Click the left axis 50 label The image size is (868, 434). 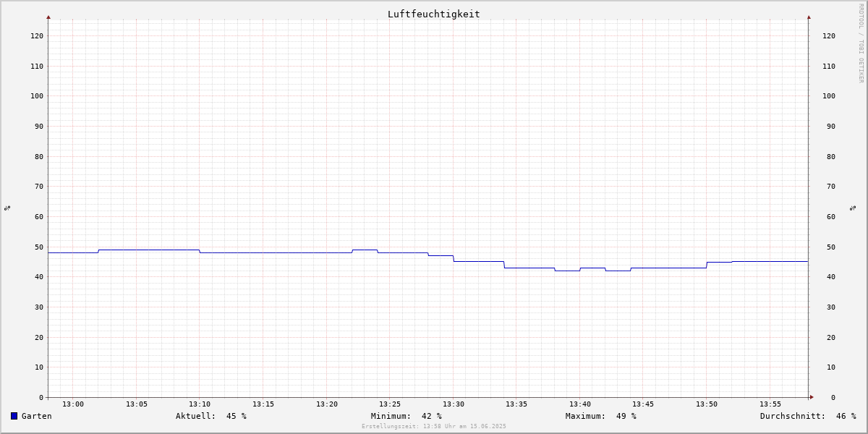tap(39, 247)
